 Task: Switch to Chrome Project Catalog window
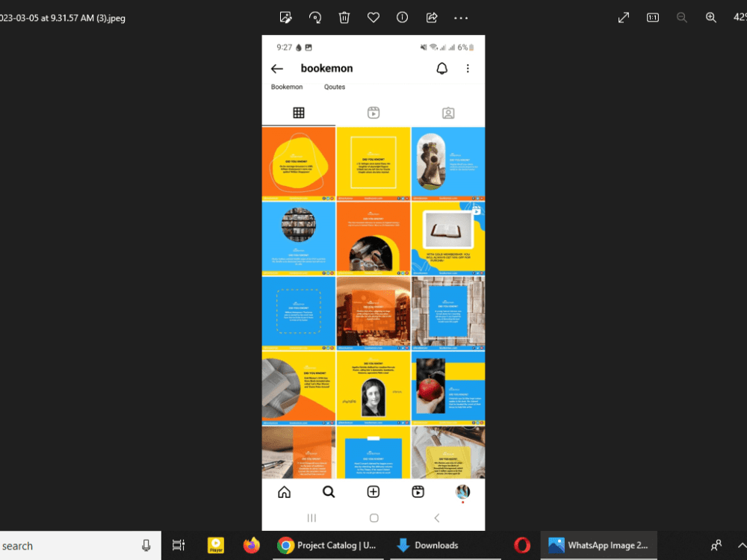coord(327,545)
